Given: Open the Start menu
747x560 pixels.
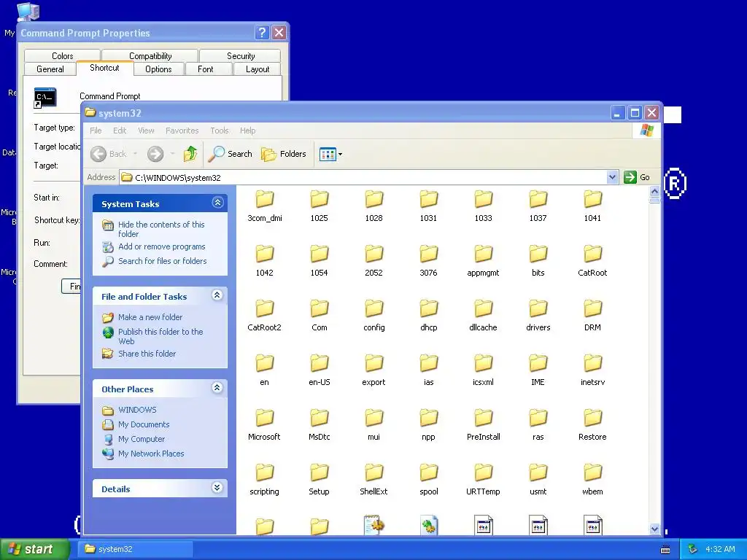Looking at the screenshot, I should pyautogui.click(x=34, y=549).
